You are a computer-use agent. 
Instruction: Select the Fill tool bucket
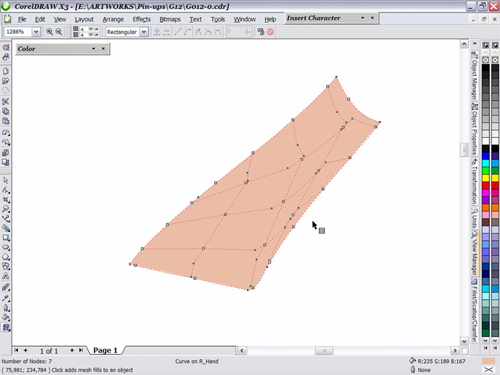pos(6,317)
